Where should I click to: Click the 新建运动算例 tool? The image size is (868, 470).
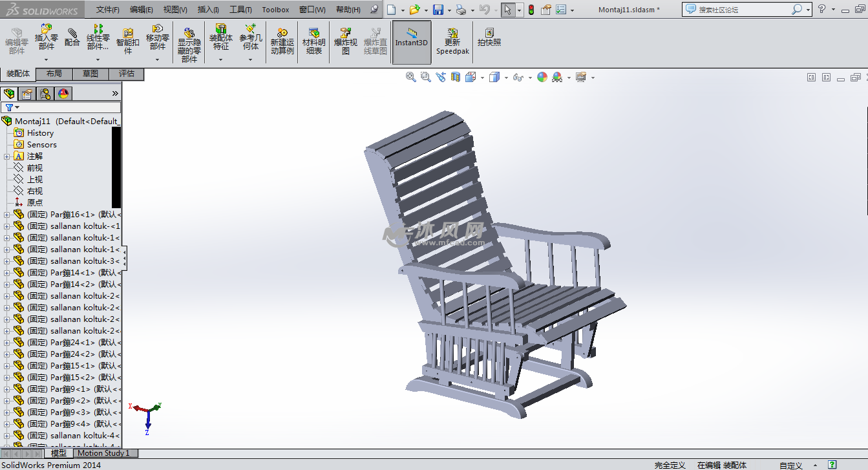pyautogui.click(x=282, y=40)
